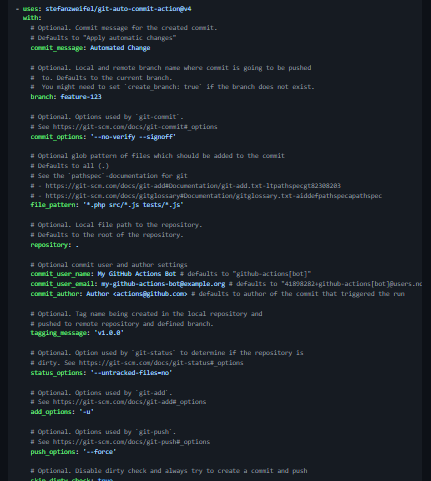
Task: Click the tagging_message value 'v1.0.0'
Action: (x=109, y=333)
